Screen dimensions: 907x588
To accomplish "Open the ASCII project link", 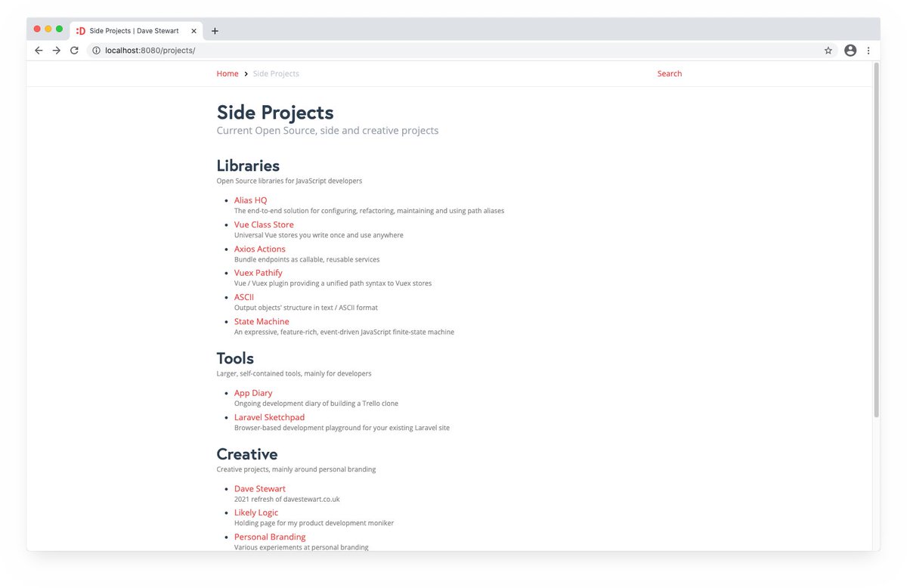I will pos(244,297).
